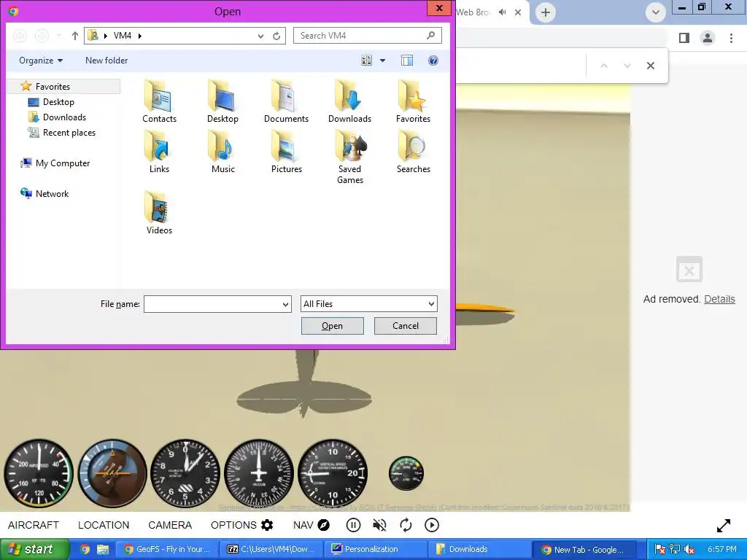The image size is (747, 560).
Task: Enter fullscreen with the expand arrows icon
Action: pos(724,525)
